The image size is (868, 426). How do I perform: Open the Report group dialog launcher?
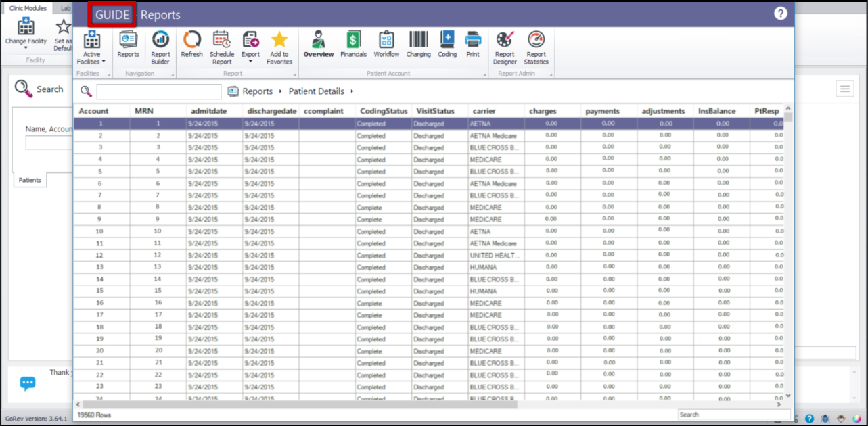pos(295,74)
